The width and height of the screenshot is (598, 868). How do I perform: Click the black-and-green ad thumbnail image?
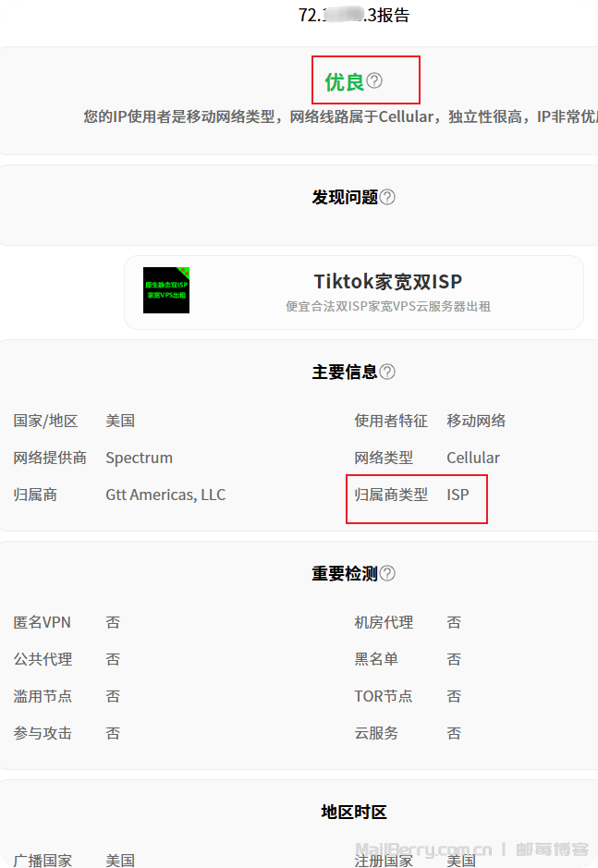(166, 290)
